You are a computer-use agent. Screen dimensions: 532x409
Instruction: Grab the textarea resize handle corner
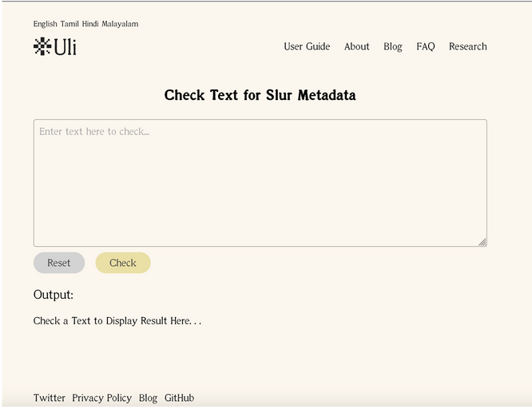tap(482, 242)
